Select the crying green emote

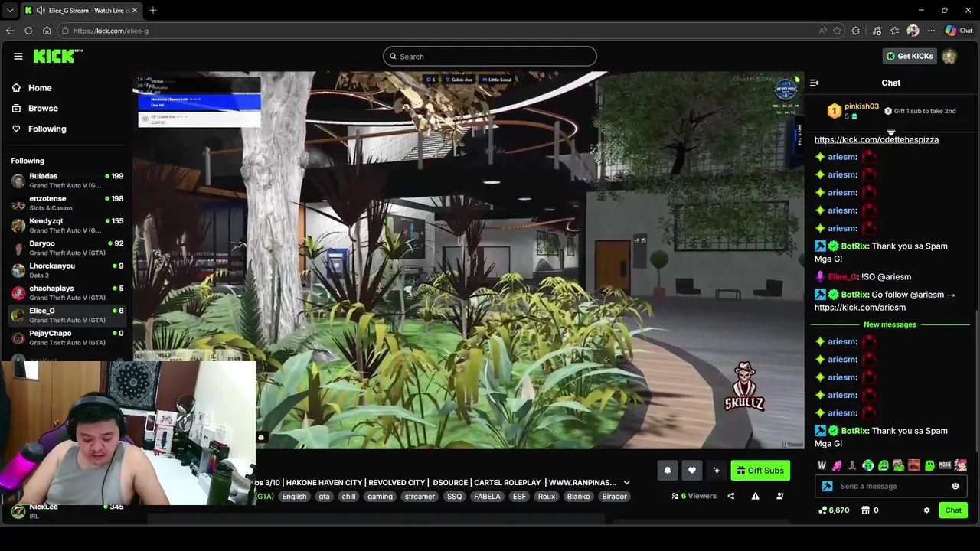(884, 465)
